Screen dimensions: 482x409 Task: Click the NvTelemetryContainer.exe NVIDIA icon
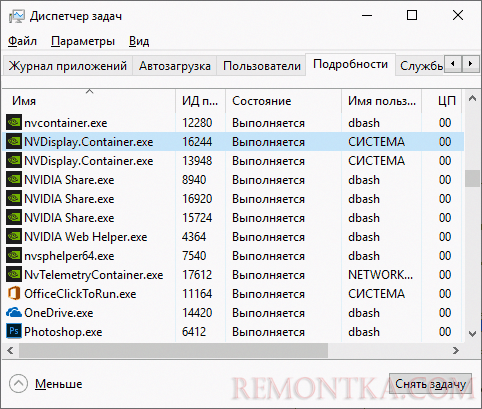pyautogui.click(x=14, y=274)
